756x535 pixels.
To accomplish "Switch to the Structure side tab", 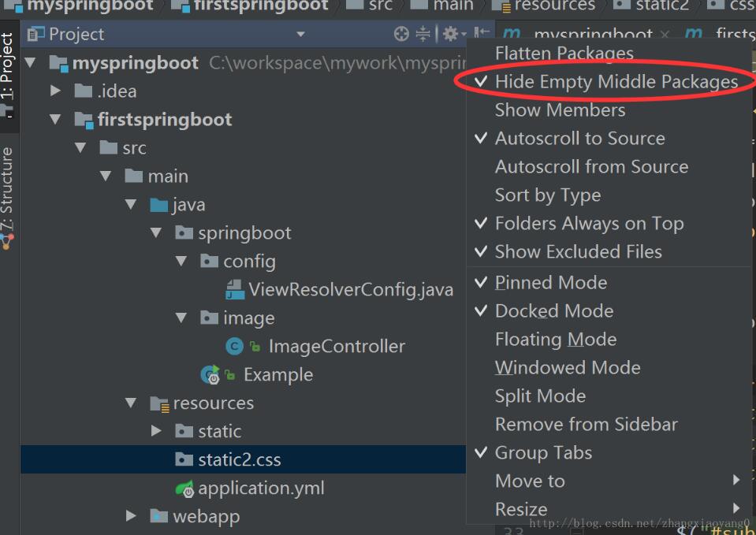I will pos(8,189).
